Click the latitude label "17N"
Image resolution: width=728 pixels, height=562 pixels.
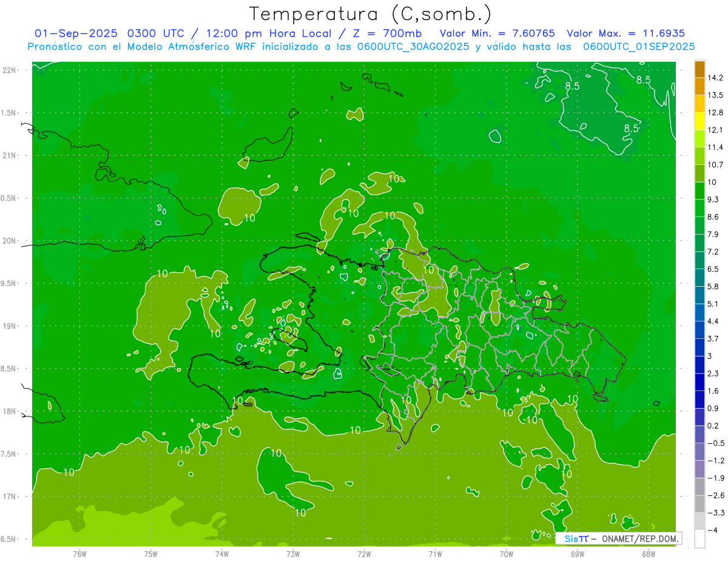tap(10, 497)
